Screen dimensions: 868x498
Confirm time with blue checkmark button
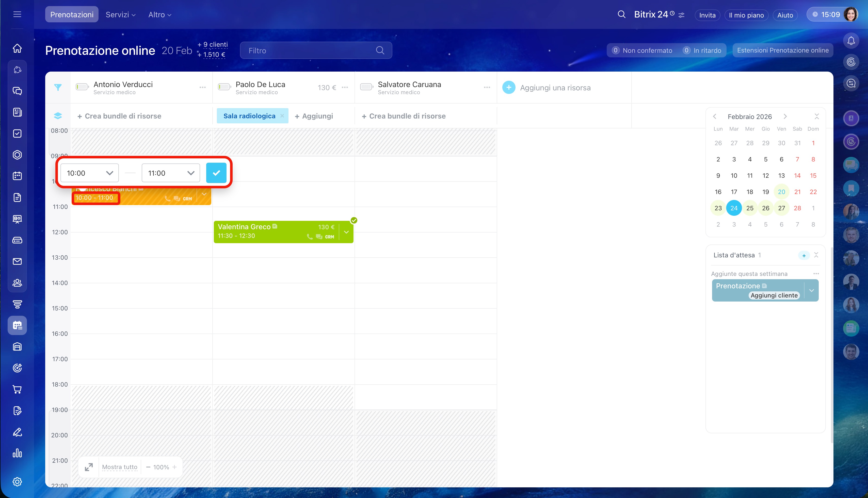[216, 173]
